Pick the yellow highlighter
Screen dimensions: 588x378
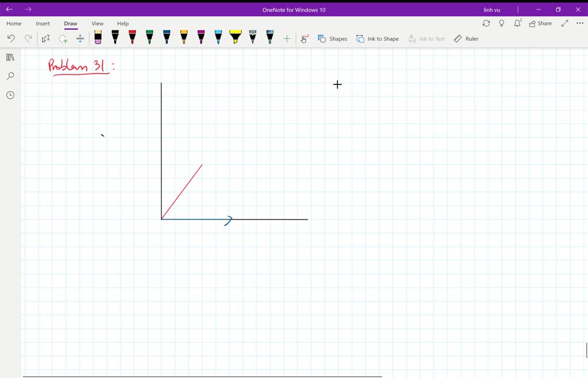click(235, 38)
